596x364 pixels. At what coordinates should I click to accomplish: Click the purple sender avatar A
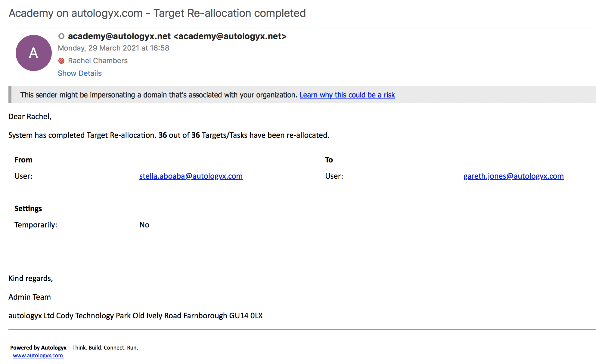click(x=34, y=53)
